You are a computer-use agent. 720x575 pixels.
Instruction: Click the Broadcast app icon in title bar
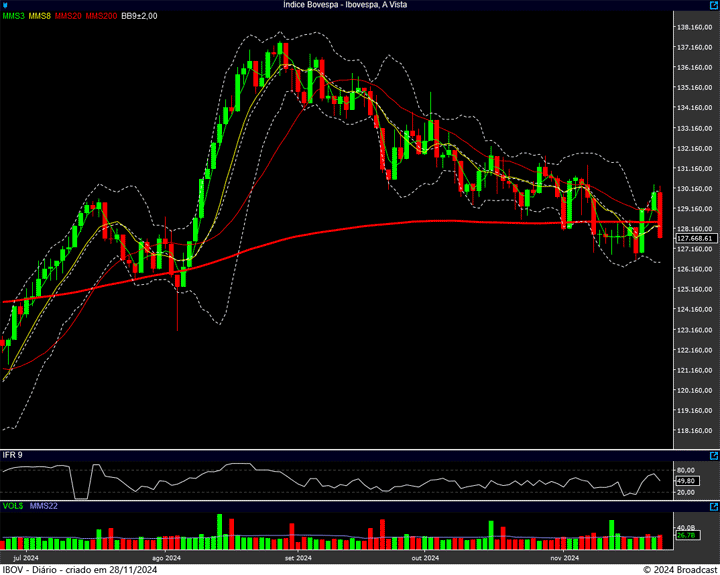tap(6, 5)
